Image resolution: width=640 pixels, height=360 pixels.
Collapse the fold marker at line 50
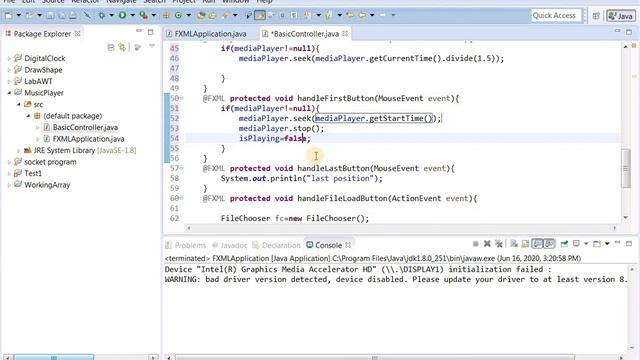click(x=182, y=98)
